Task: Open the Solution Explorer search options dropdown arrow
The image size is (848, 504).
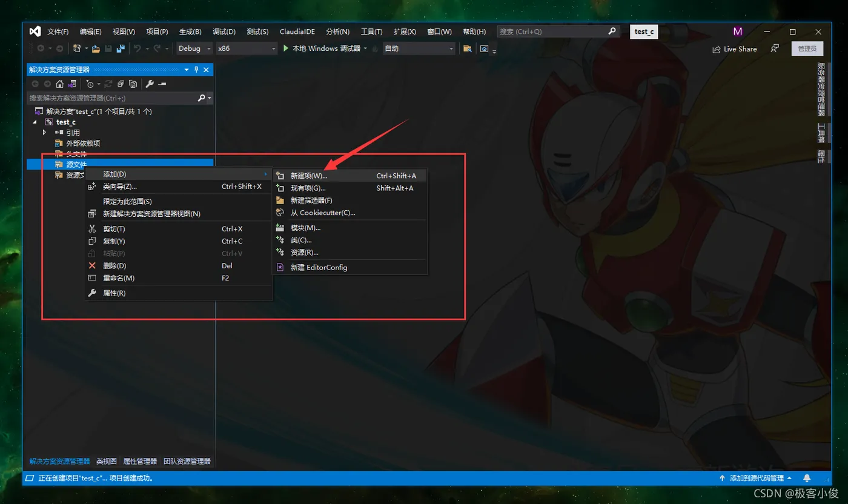Action: point(210,98)
